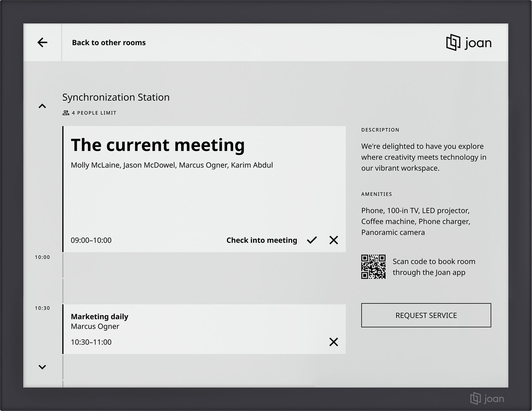Click the QR code for room booking
Viewport: 532px width, 411px height.
click(x=373, y=267)
